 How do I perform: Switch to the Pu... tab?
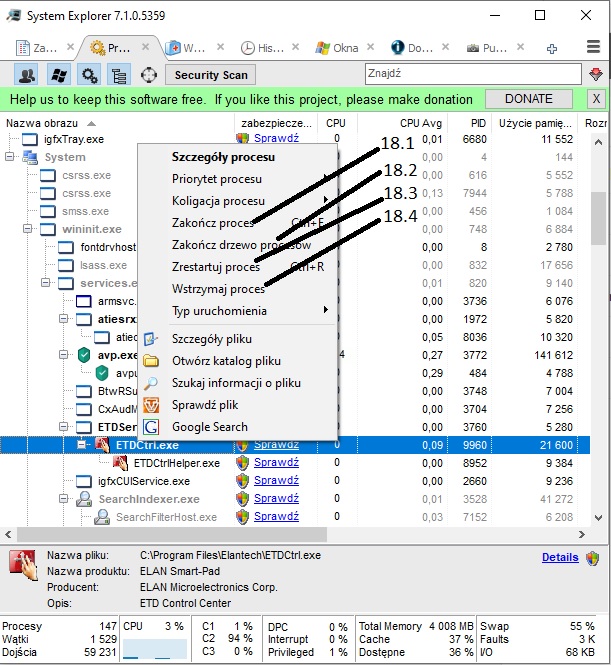[x=495, y=48]
